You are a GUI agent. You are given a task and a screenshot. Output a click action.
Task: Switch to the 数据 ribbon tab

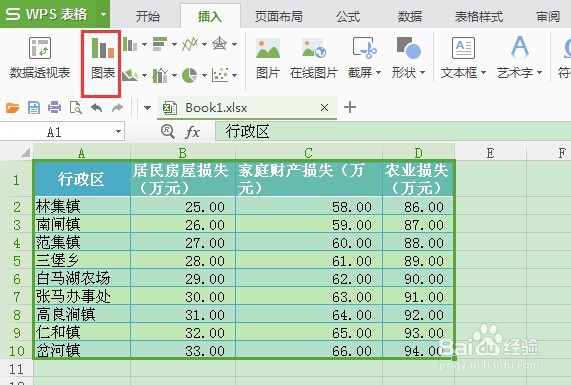(x=410, y=16)
